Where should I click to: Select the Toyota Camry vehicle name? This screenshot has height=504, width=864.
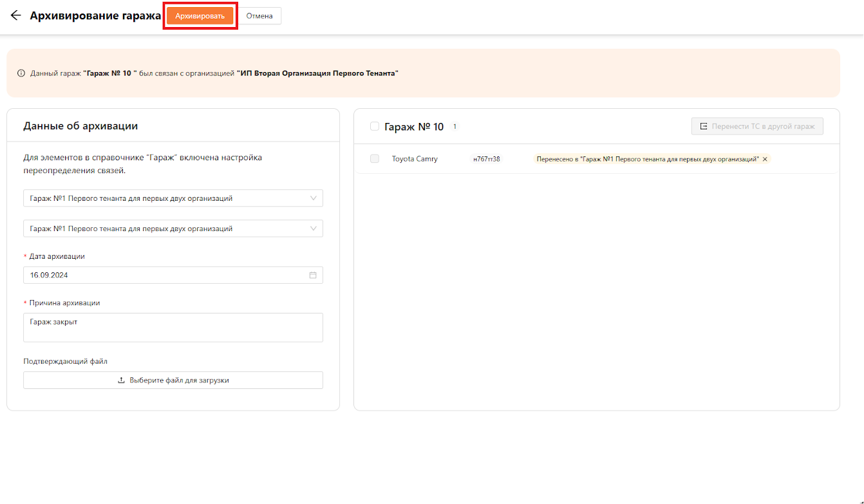pyautogui.click(x=415, y=159)
